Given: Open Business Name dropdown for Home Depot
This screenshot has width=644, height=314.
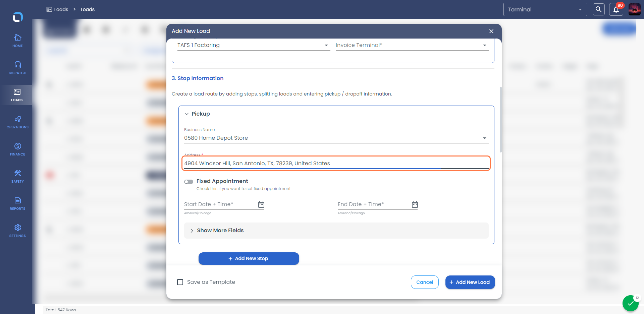Looking at the screenshot, I should 336,138.
